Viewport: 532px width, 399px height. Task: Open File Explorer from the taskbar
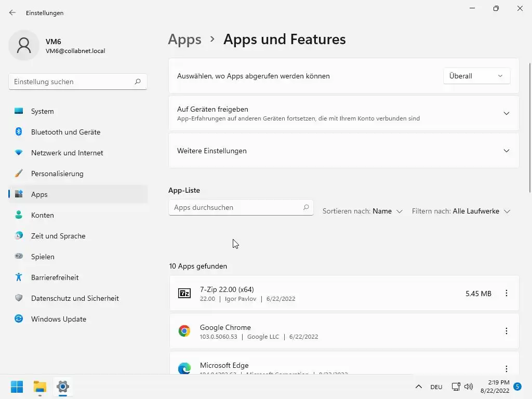[40, 387]
